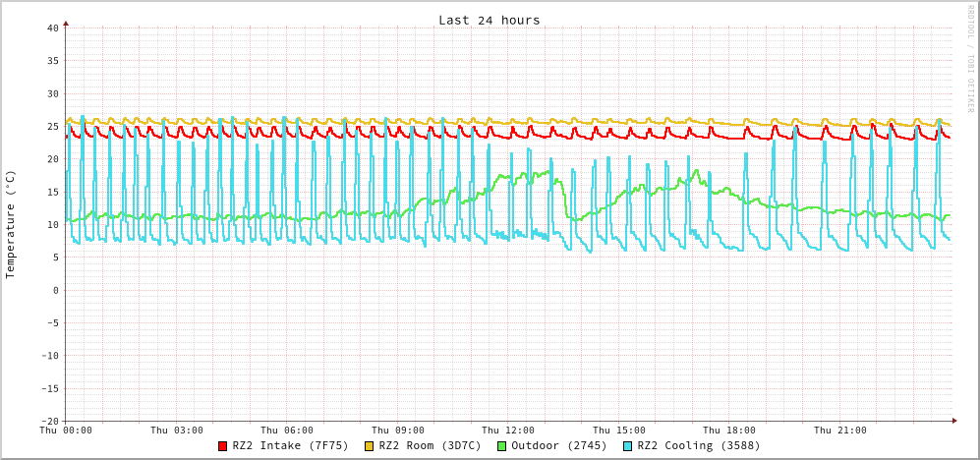Image resolution: width=980 pixels, height=460 pixels.
Task: Click the red RZ2 Intake legend swatch
Action: click(223, 446)
